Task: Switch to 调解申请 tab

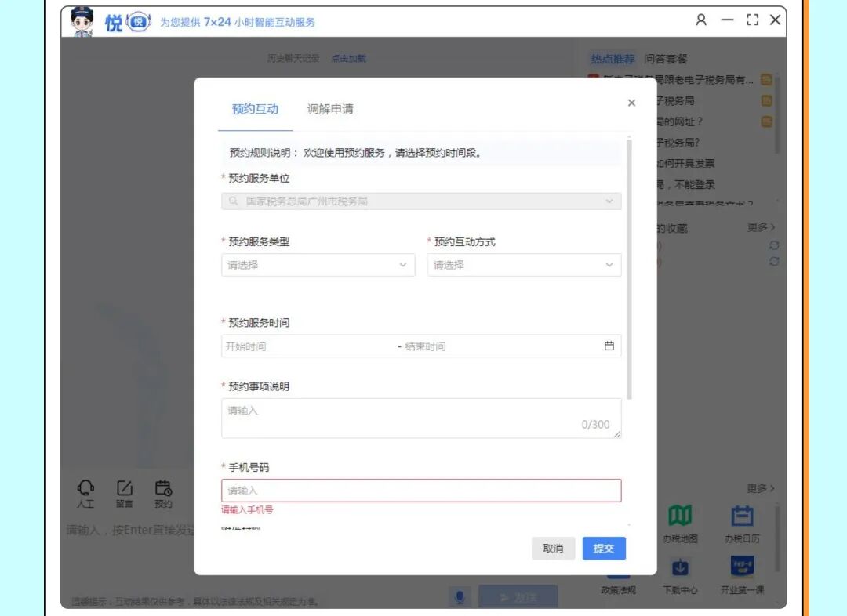Action: point(330,109)
